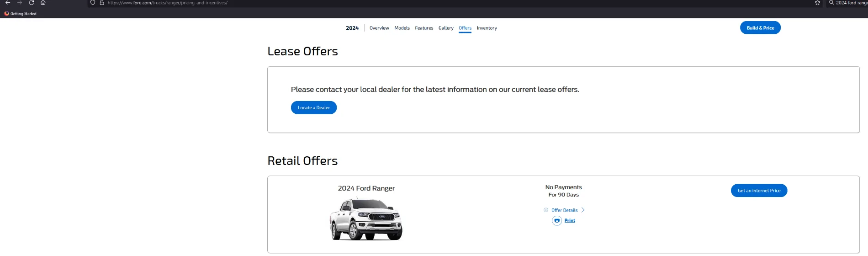Click the 2024 Ford Ranger title
The width and height of the screenshot is (868, 256).
tap(366, 188)
